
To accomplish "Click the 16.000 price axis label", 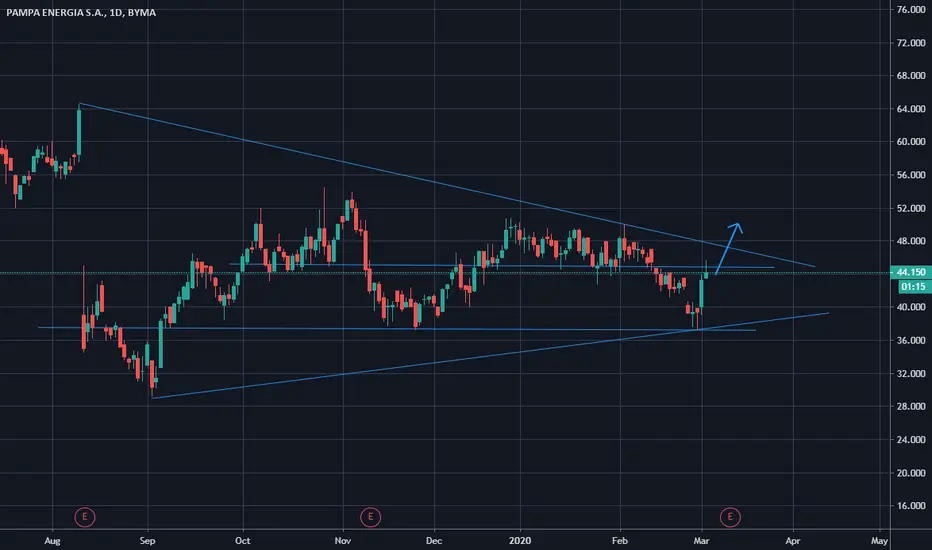I will point(911,505).
